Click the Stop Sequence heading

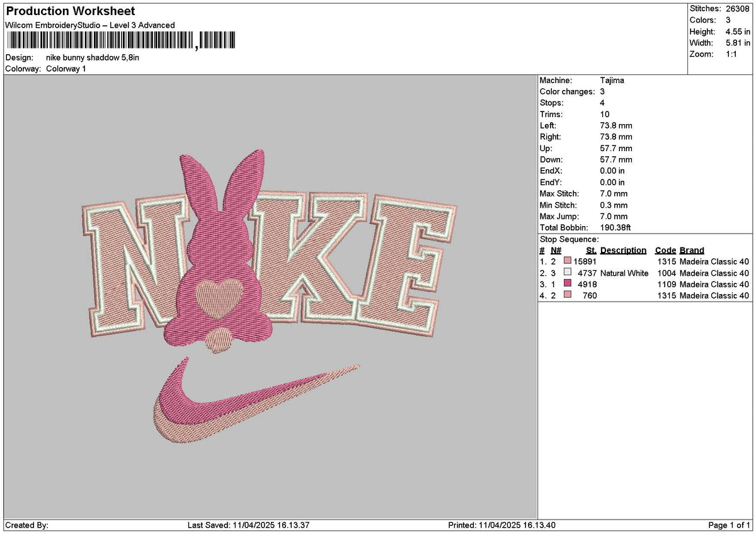point(570,239)
